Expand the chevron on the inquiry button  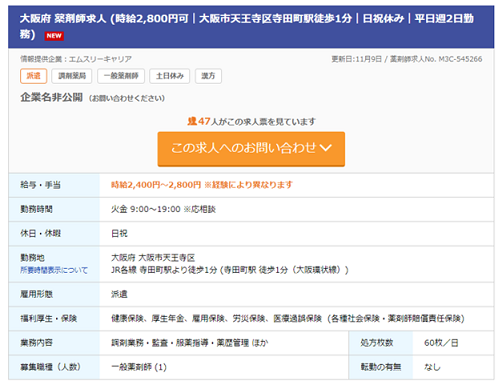tap(325, 148)
